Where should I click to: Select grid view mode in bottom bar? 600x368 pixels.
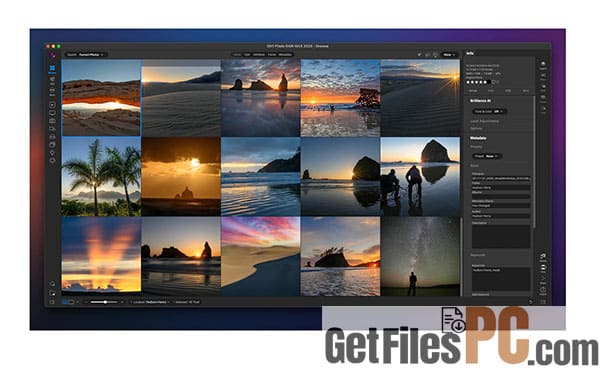tap(65, 302)
